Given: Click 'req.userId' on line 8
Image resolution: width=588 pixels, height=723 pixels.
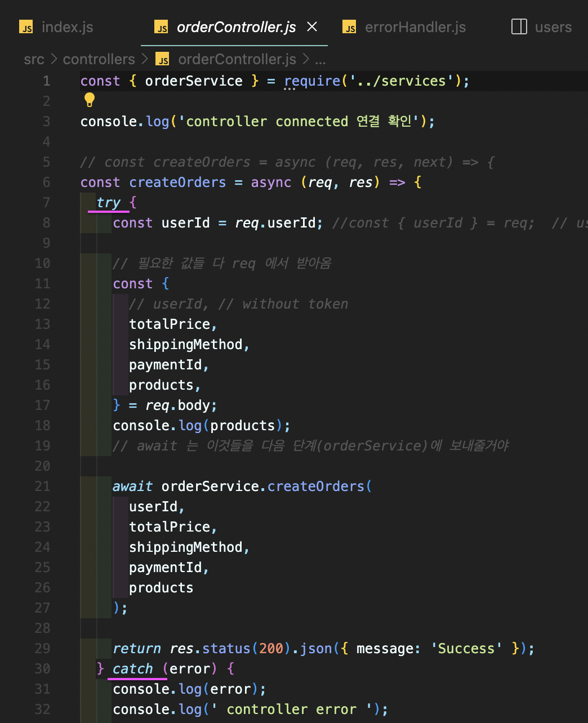Looking at the screenshot, I should [275, 223].
